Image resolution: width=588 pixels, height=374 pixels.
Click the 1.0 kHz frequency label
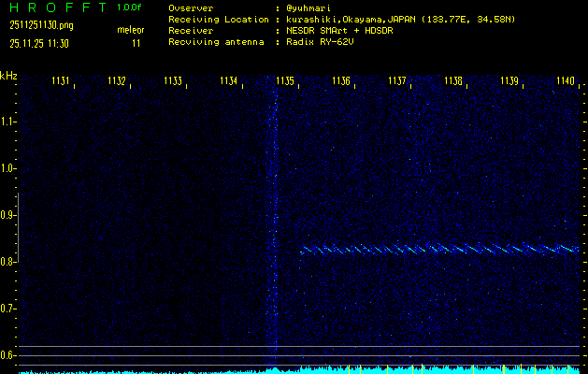pyautogui.click(x=9, y=168)
